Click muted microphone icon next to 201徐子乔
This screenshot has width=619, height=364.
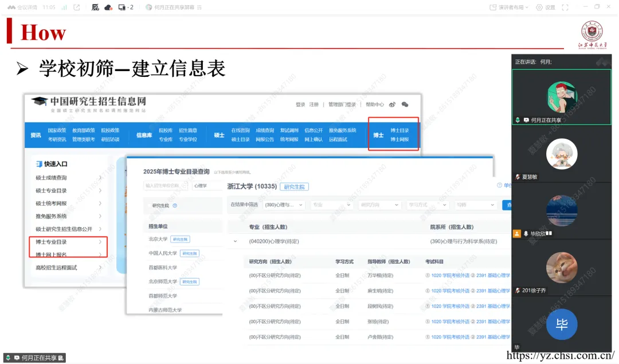517,290
